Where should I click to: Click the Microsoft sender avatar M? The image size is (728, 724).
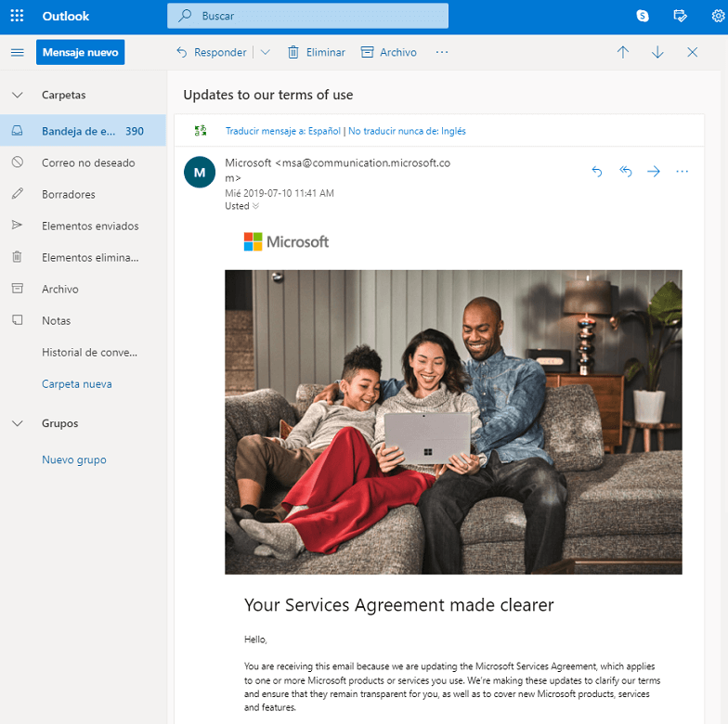click(200, 173)
